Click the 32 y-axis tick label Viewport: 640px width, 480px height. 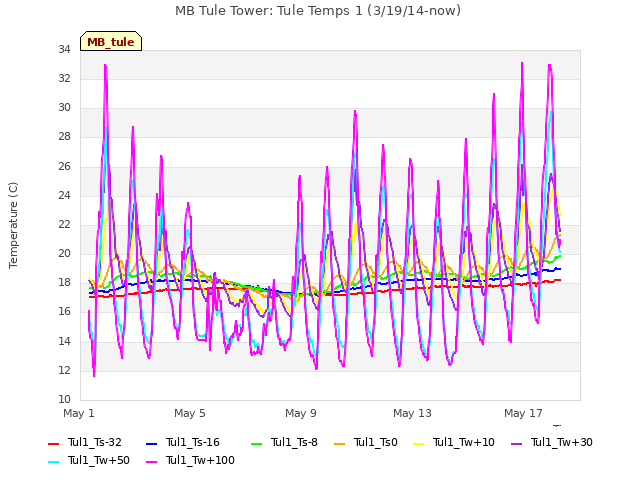[64, 78]
